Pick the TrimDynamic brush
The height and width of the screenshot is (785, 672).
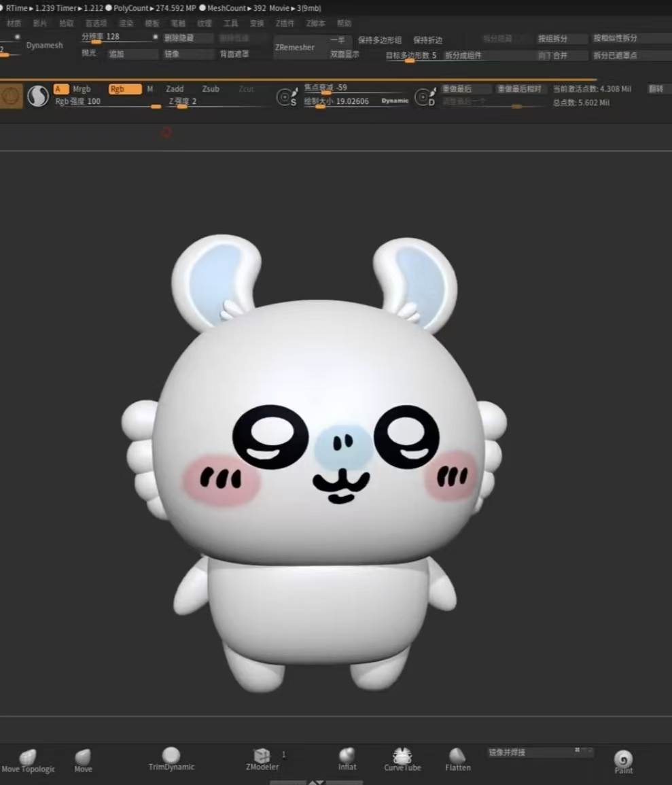pyautogui.click(x=171, y=759)
